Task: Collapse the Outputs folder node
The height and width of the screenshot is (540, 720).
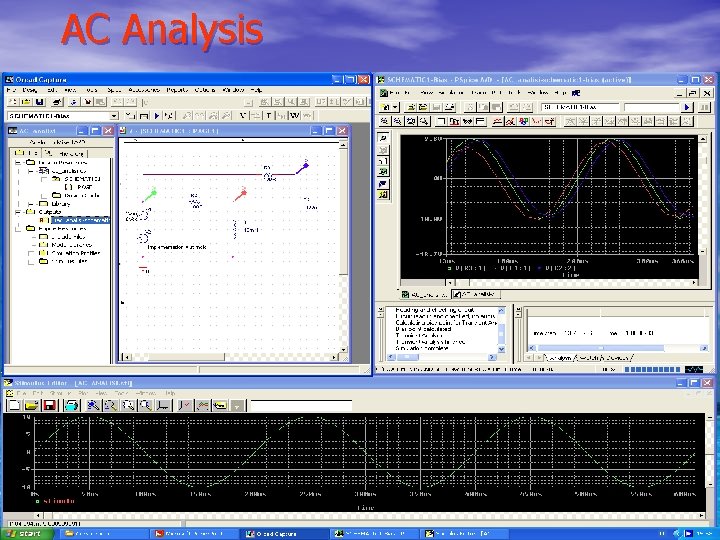Action: (x=18, y=212)
